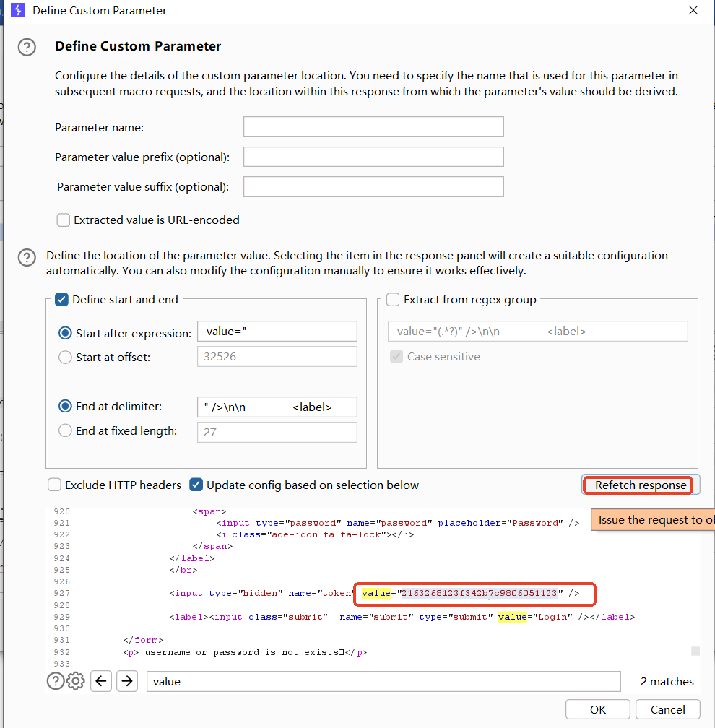This screenshot has width=715, height=728.
Task: Close the Define Custom Parameter dialog
Action: (x=693, y=10)
